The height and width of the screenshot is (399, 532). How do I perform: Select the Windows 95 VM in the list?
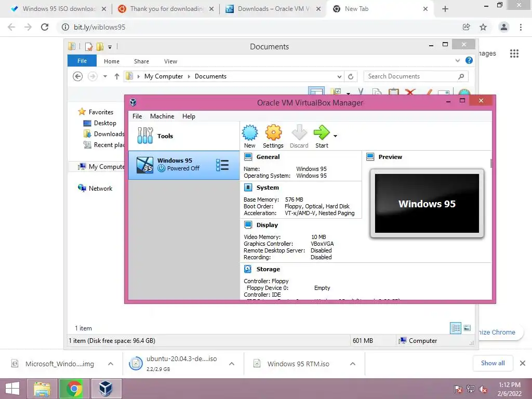point(183,165)
